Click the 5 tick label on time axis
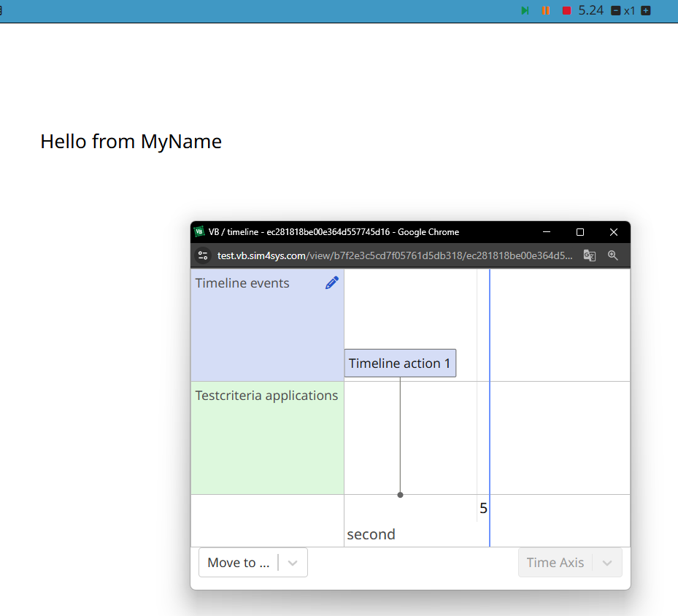This screenshot has height=616, width=678. (483, 509)
